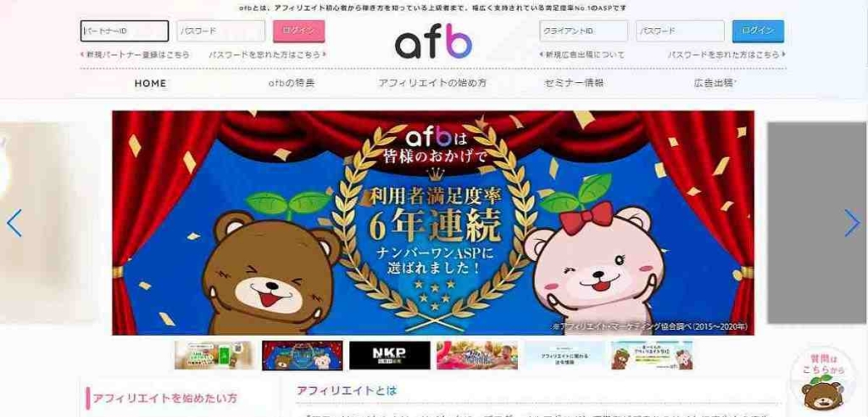Open the HOME menu item
The height and width of the screenshot is (417, 868).
click(150, 84)
